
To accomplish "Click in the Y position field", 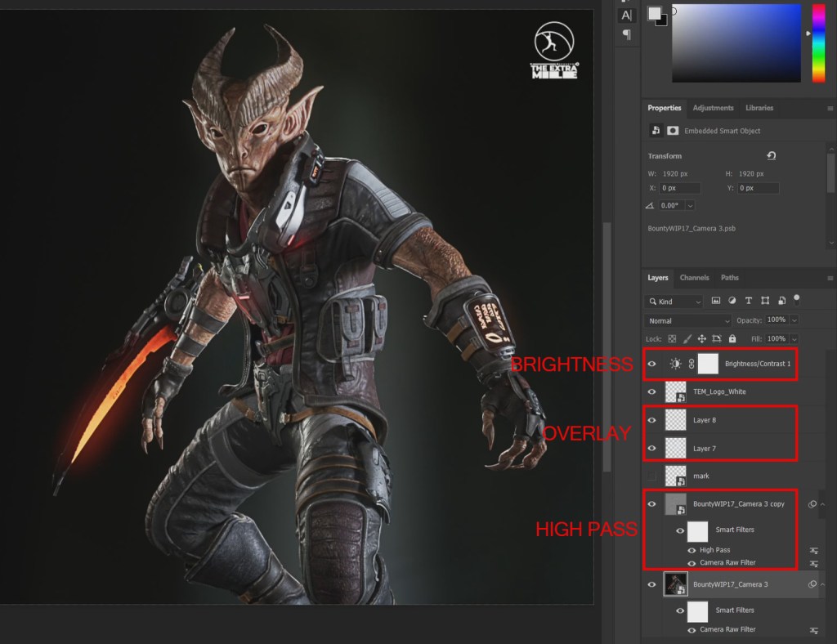I will pos(758,188).
